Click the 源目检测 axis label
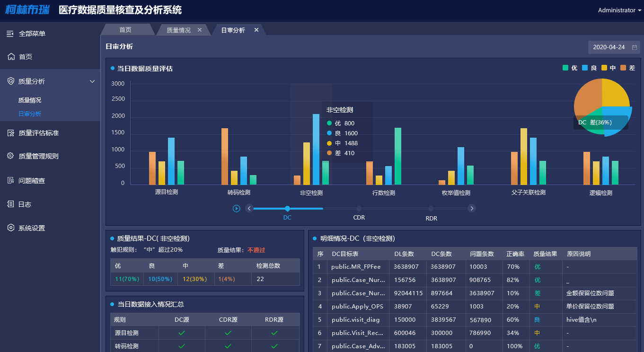Viewport: 644px width, 352px height. 167,192
